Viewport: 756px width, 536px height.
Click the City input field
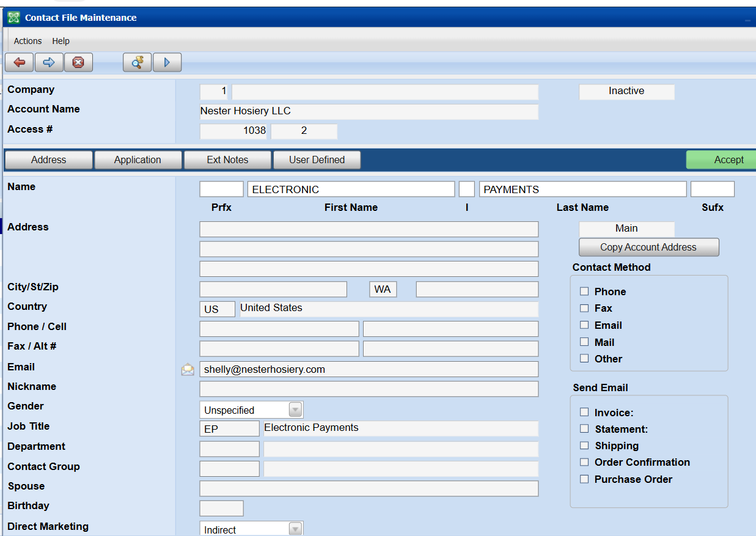click(x=273, y=289)
